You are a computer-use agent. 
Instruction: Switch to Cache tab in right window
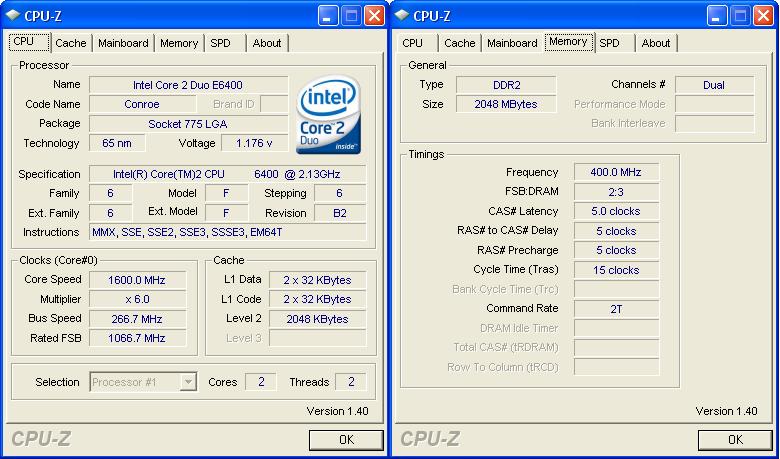[x=460, y=43]
